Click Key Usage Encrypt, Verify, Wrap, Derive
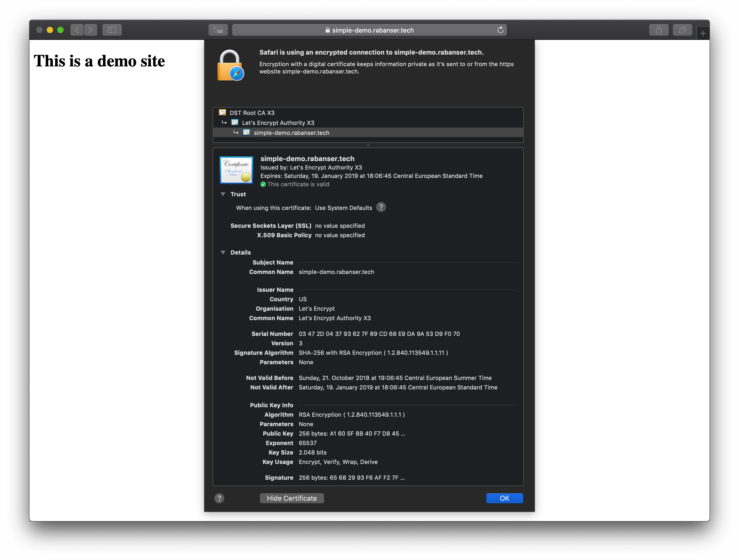Screen dimensions: 739x560 [x=338, y=462]
